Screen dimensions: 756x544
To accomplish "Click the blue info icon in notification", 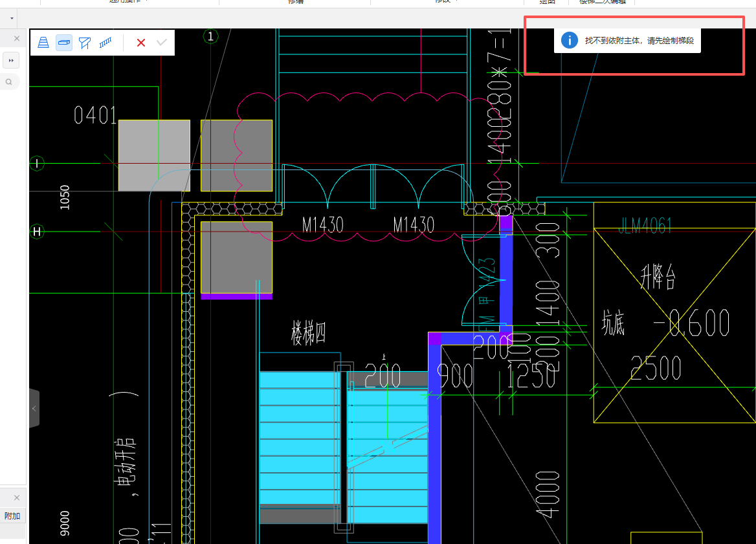I will [570, 40].
